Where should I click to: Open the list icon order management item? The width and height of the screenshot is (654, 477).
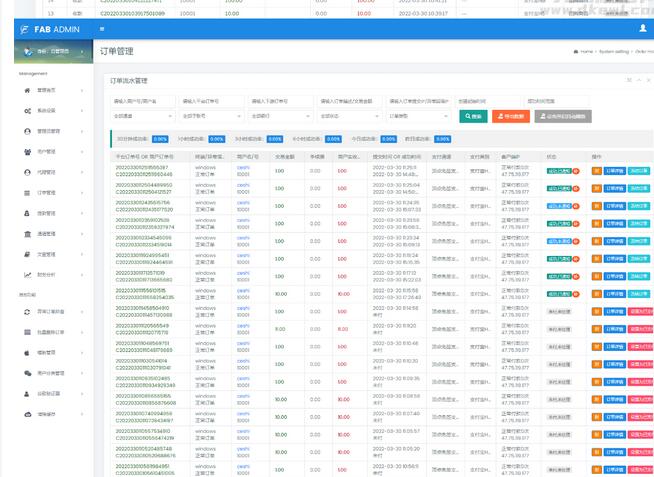(x=27, y=193)
